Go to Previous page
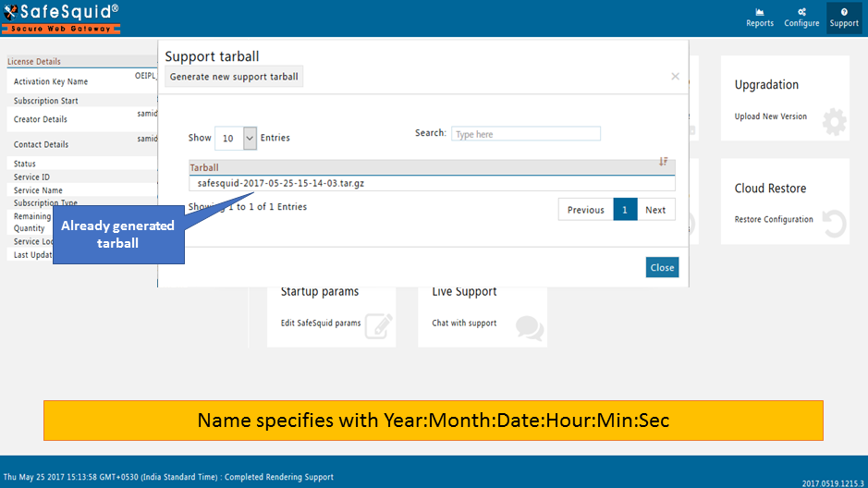The width and height of the screenshot is (868, 488). tap(586, 210)
